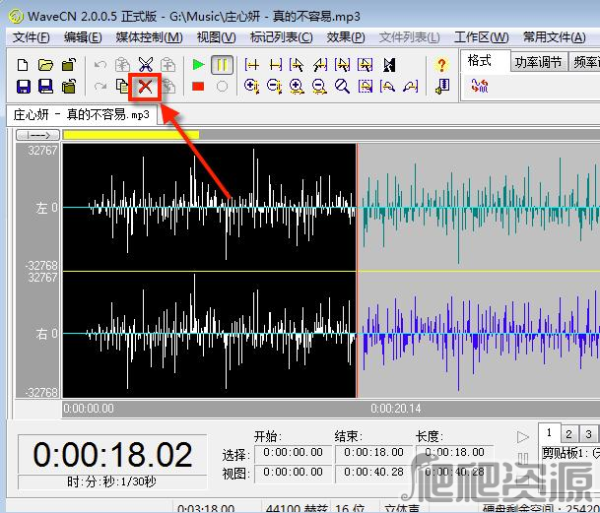
Task: Toggle the Pause button
Action: tap(222, 65)
